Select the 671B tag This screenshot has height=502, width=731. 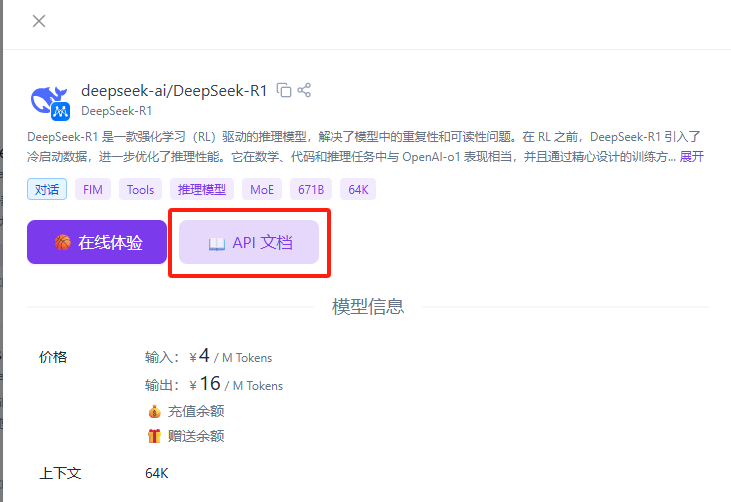coord(311,189)
